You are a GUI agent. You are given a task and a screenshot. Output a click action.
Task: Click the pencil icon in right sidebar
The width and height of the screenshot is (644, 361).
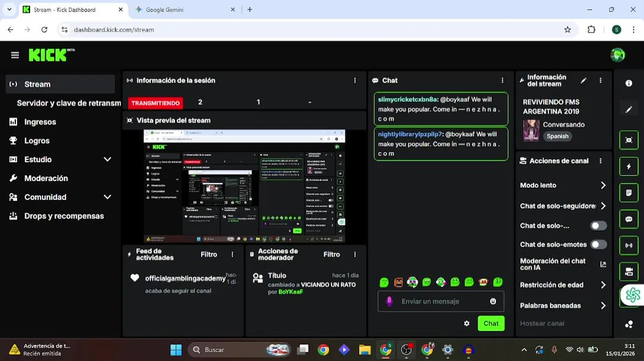pyautogui.click(x=629, y=110)
